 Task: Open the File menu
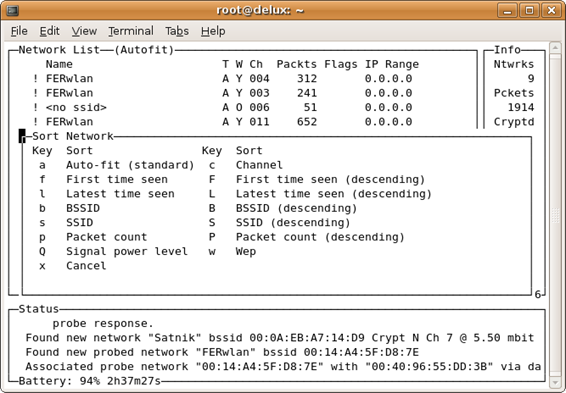19,31
